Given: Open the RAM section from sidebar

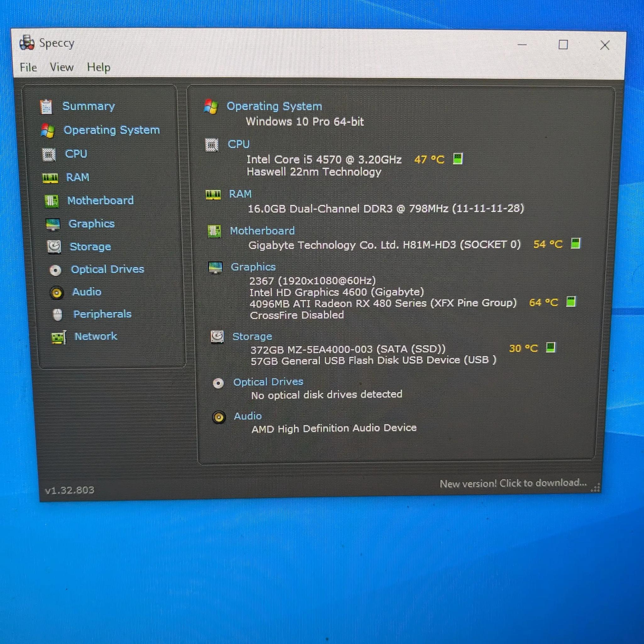Looking at the screenshot, I should click(x=78, y=177).
